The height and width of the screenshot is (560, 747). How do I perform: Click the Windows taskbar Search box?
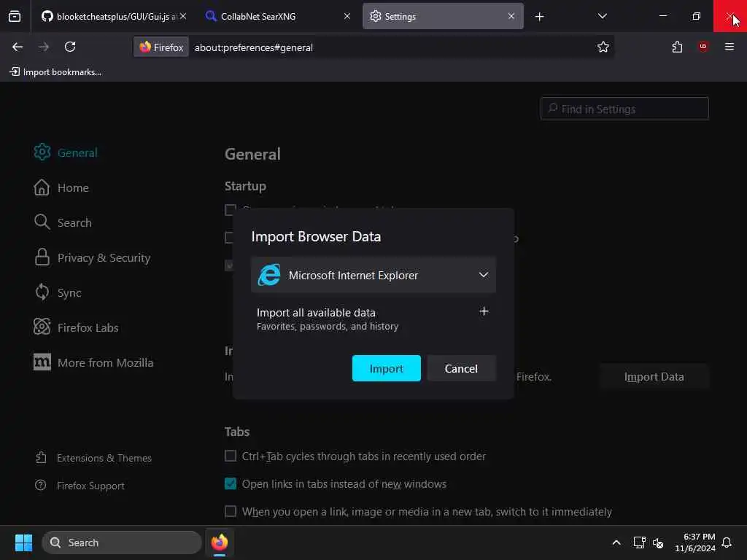(122, 542)
